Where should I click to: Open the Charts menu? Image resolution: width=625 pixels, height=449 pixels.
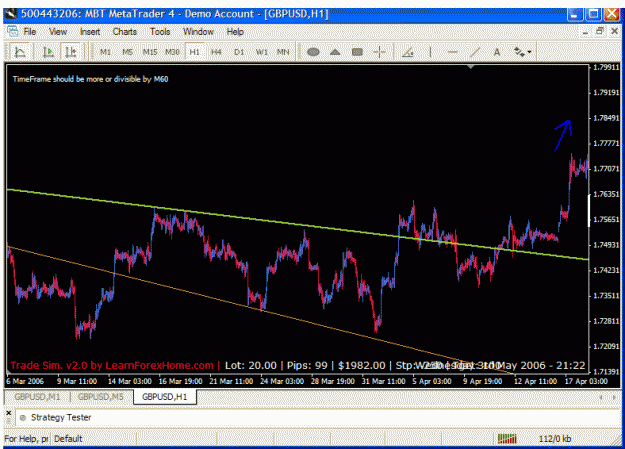coord(124,32)
